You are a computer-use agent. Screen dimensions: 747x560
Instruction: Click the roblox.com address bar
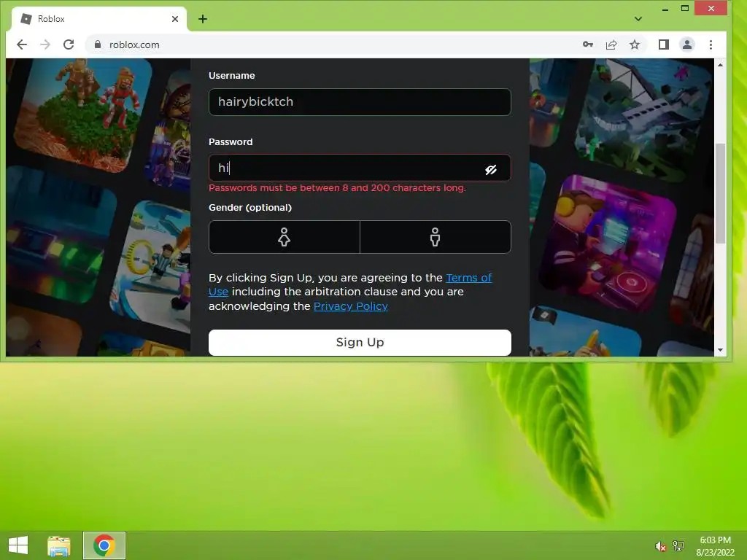333,44
